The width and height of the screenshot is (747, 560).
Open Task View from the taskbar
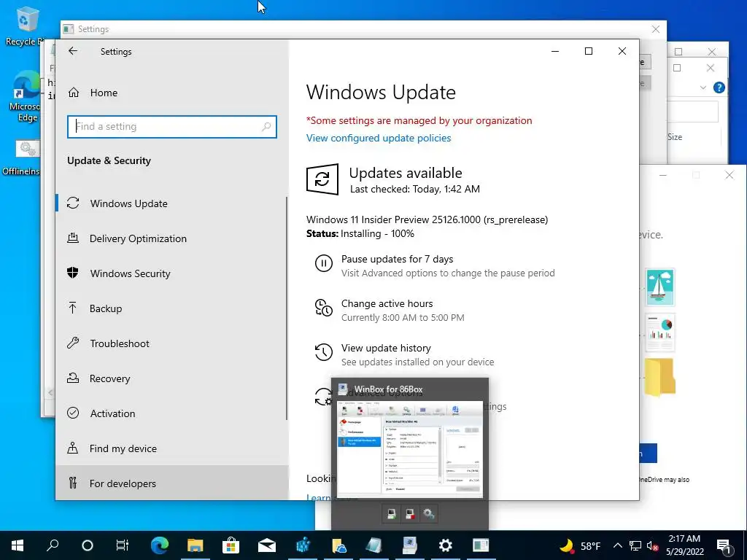click(123, 545)
